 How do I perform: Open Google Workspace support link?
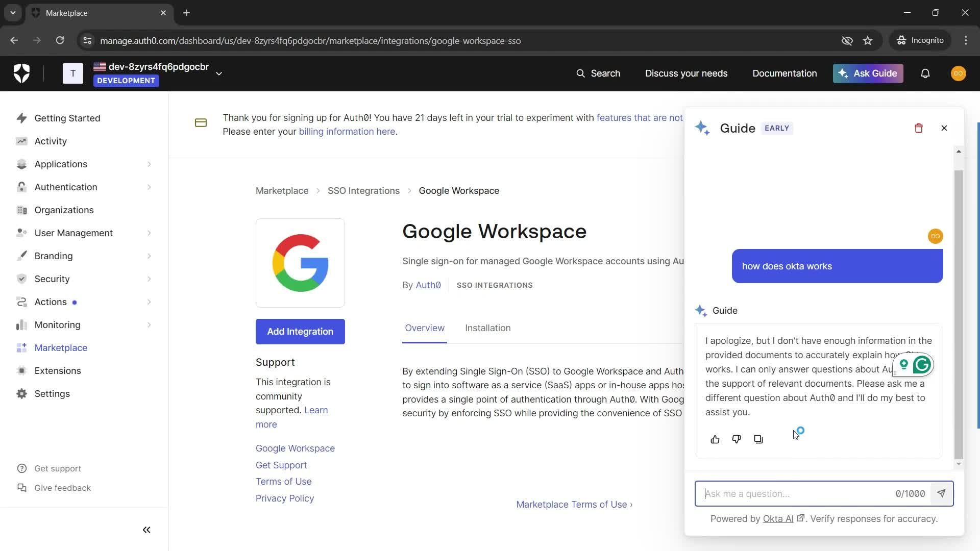tap(295, 448)
